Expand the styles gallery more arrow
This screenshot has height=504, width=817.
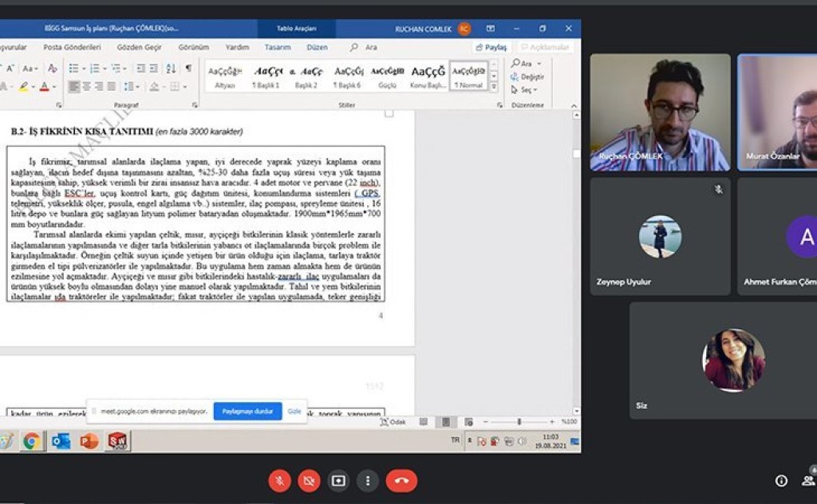494,87
